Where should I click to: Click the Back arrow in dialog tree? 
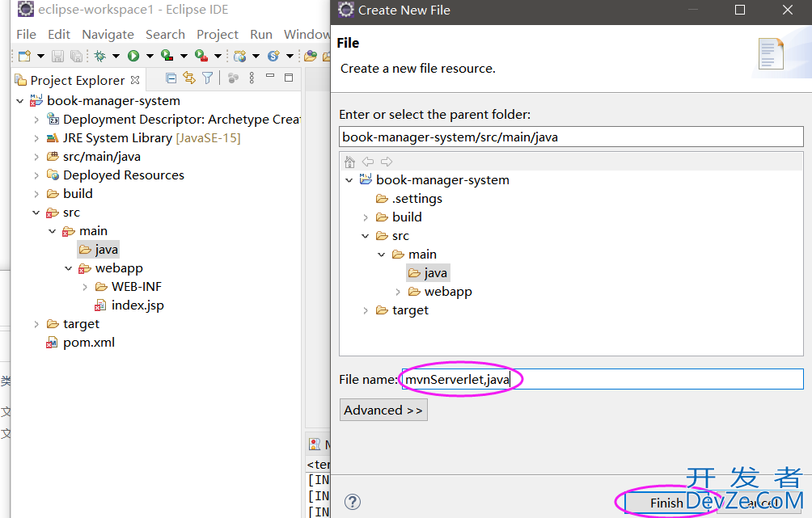368,162
